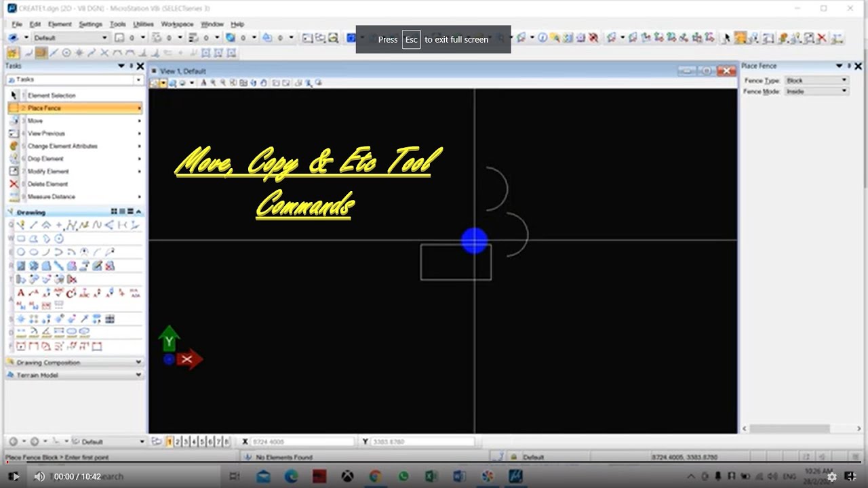Expand the Drawing Composition task group
Image resolution: width=868 pixels, height=488 pixels.
(x=75, y=363)
